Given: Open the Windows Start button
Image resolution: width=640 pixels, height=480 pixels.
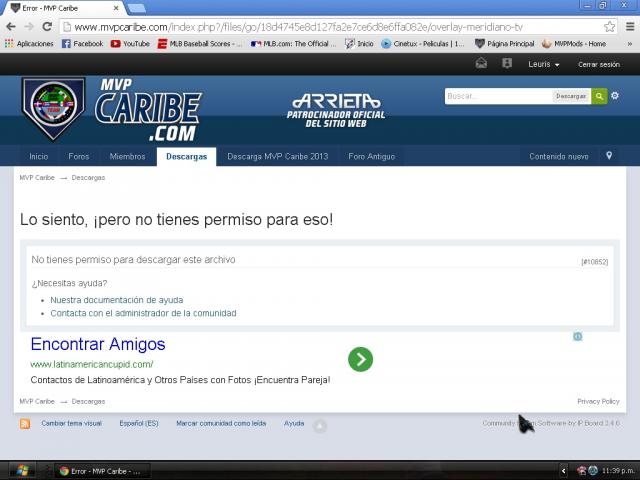Looking at the screenshot, I should pos(20,470).
